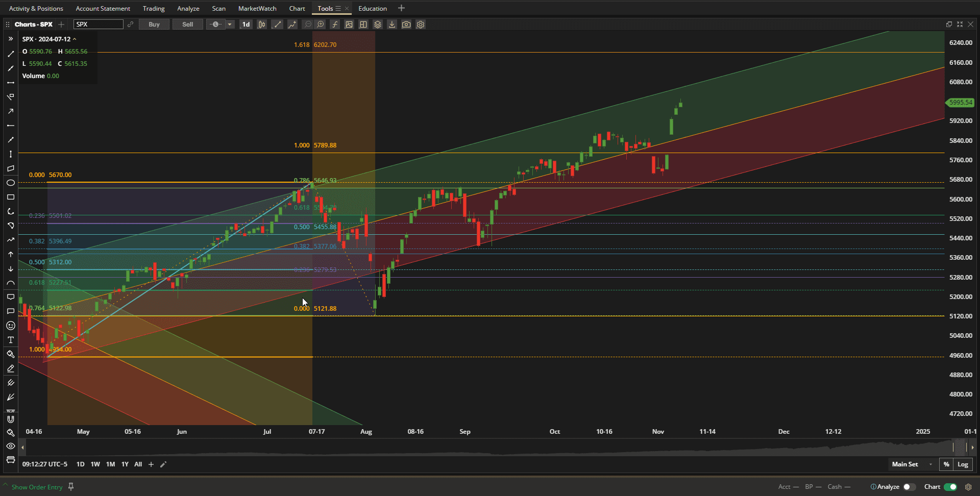Click the download export icon

[x=392, y=24]
